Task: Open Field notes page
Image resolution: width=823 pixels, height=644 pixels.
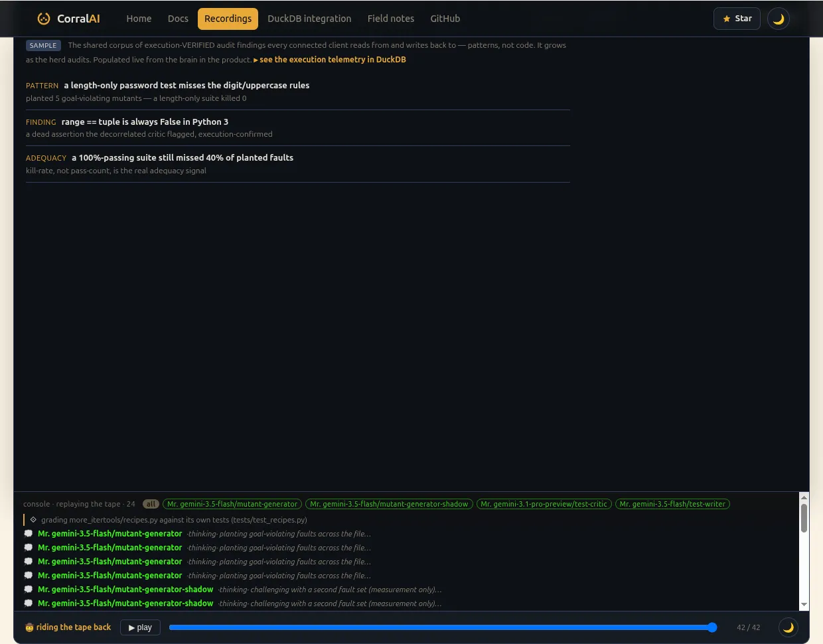Action: coord(391,19)
